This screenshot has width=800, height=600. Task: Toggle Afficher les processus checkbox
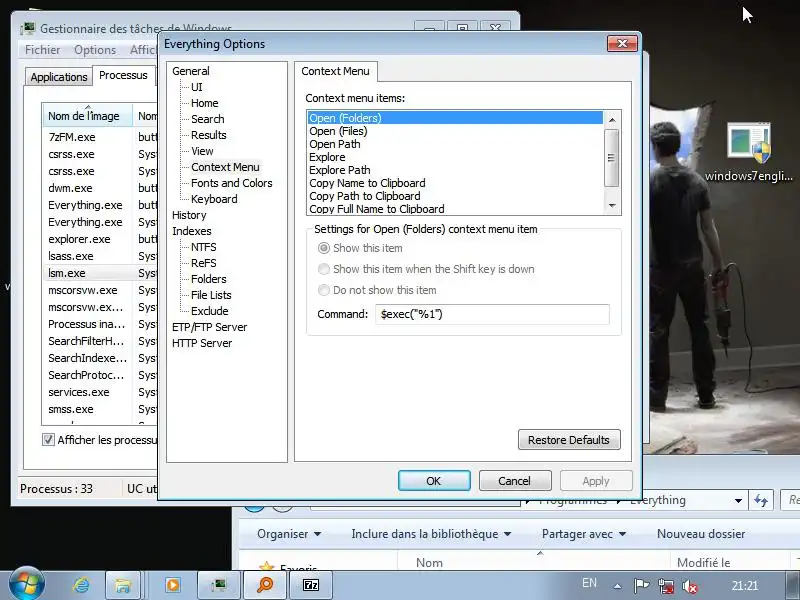(48, 439)
